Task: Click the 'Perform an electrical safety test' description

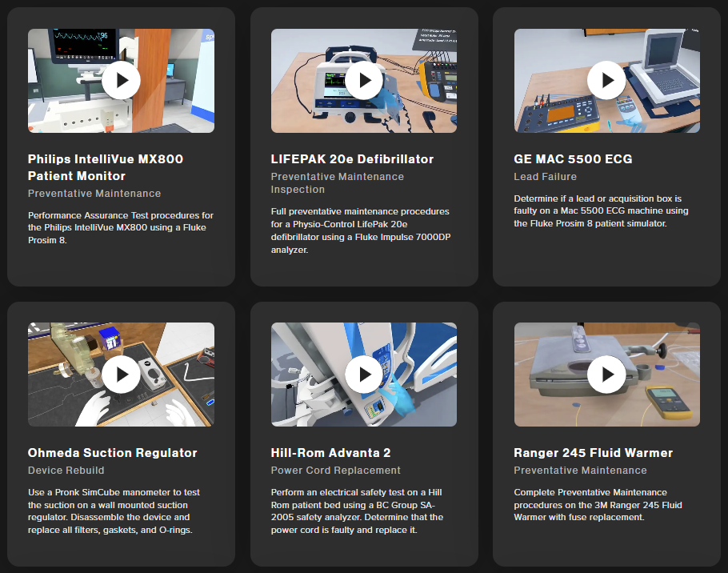Action: point(357,511)
